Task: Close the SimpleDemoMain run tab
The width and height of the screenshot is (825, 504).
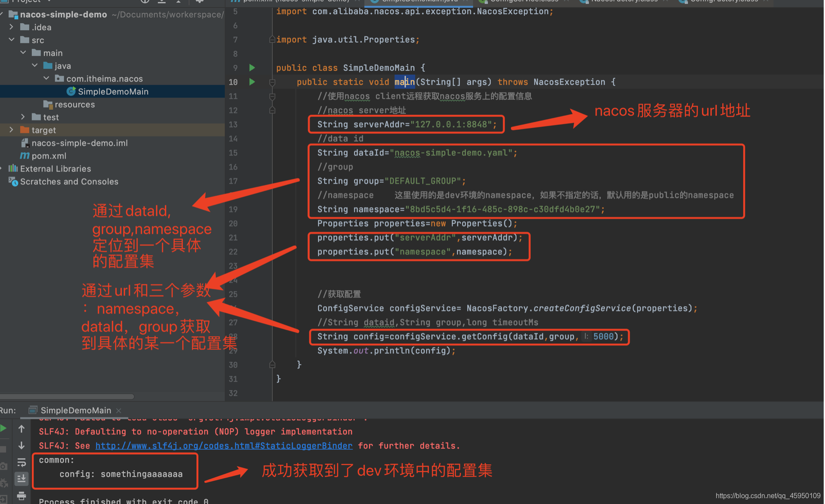Action: [x=119, y=411]
